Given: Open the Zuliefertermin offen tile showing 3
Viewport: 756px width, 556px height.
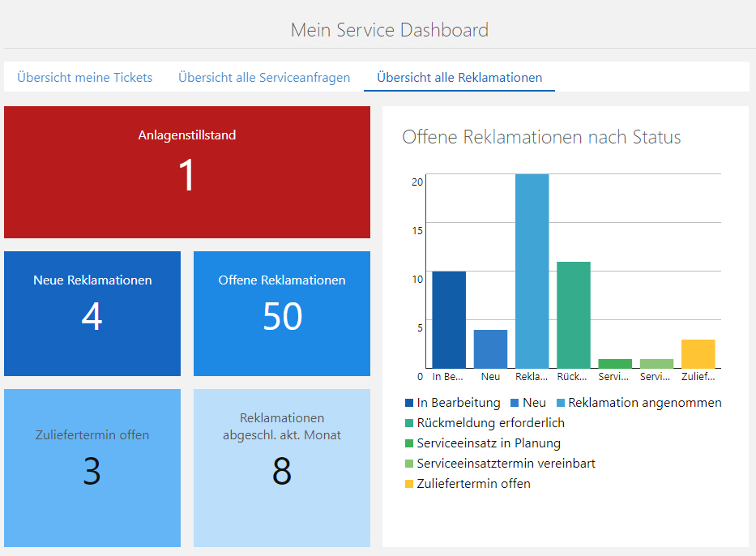Looking at the screenshot, I should (92, 468).
